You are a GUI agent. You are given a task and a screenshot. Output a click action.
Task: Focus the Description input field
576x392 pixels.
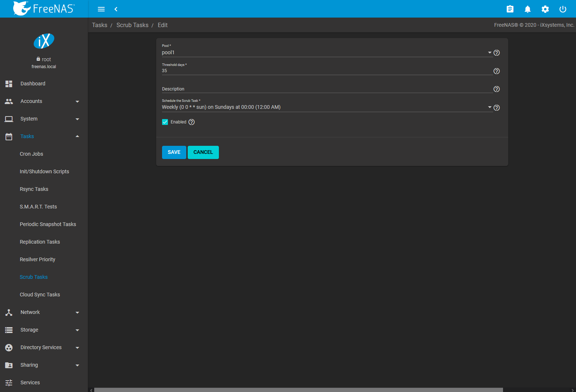click(327, 89)
